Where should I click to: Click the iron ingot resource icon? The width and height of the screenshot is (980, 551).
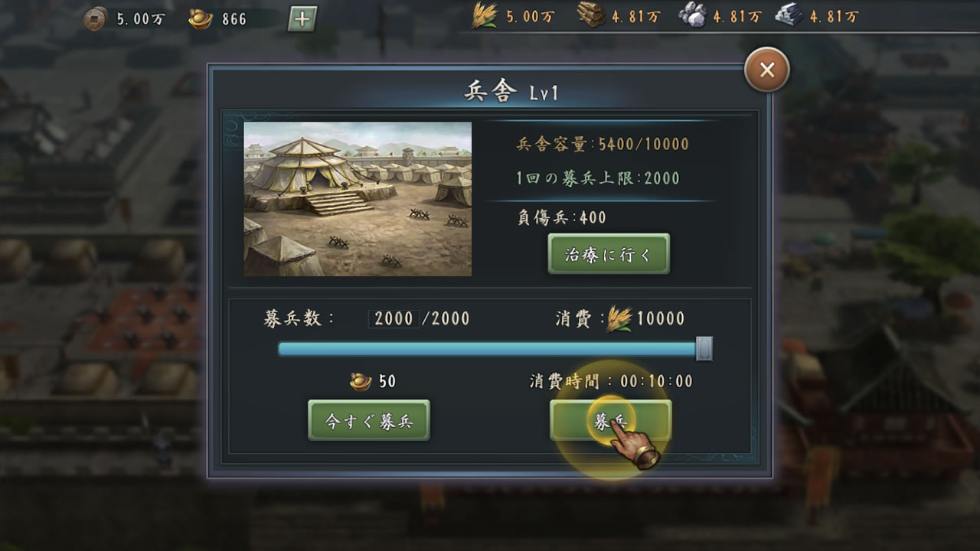(789, 16)
